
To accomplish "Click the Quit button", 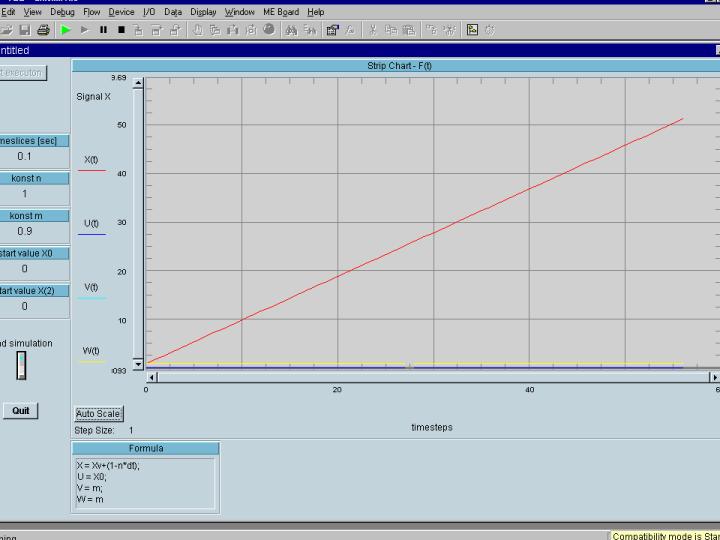I will pos(21,410).
